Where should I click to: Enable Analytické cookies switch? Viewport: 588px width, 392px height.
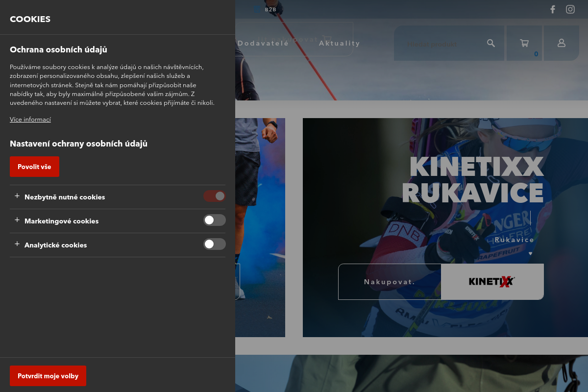point(215,244)
